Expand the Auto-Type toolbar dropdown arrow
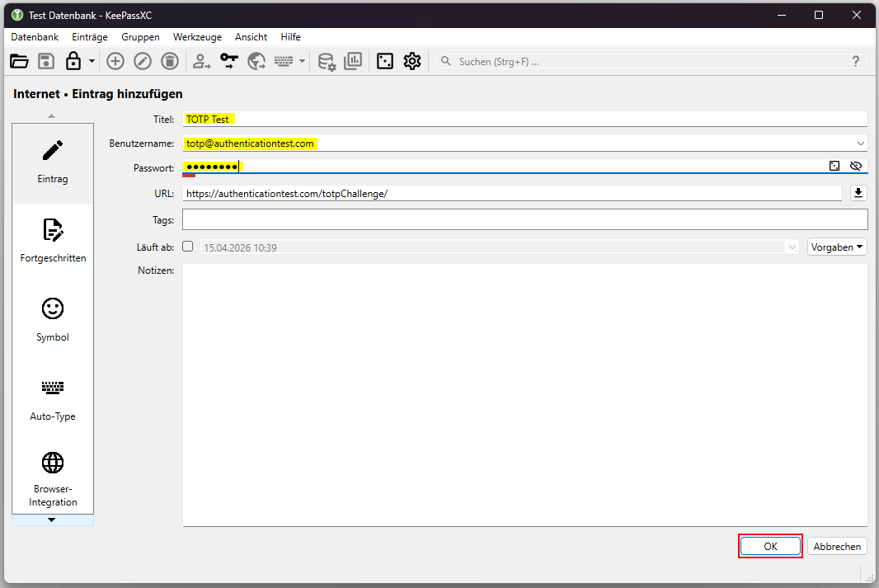Image resolution: width=879 pixels, height=588 pixels. pos(302,61)
